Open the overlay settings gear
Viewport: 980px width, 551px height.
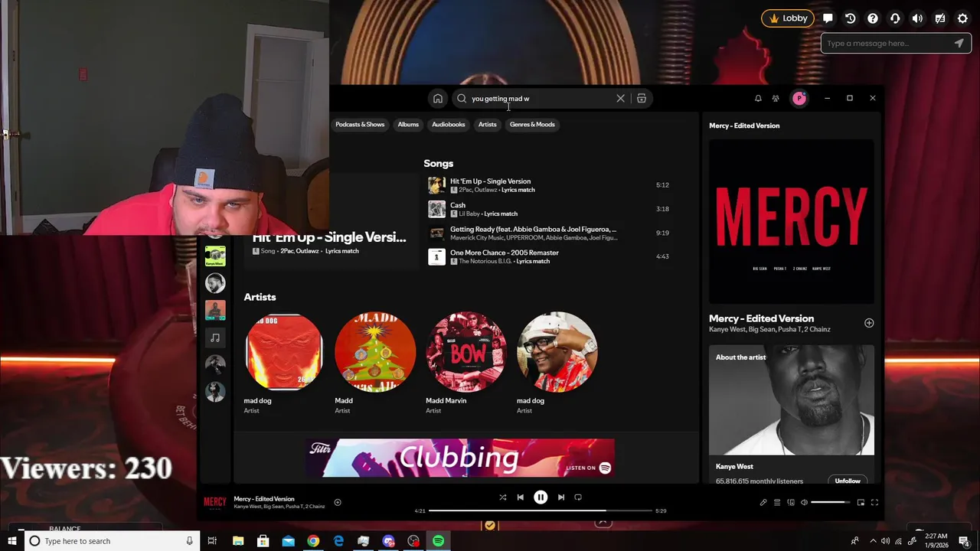click(962, 18)
